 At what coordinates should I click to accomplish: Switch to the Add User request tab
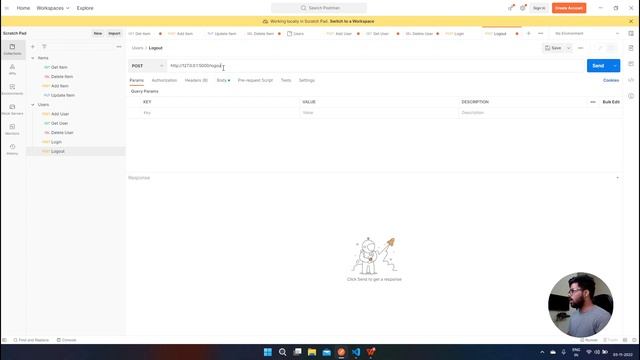pos(343,33)
